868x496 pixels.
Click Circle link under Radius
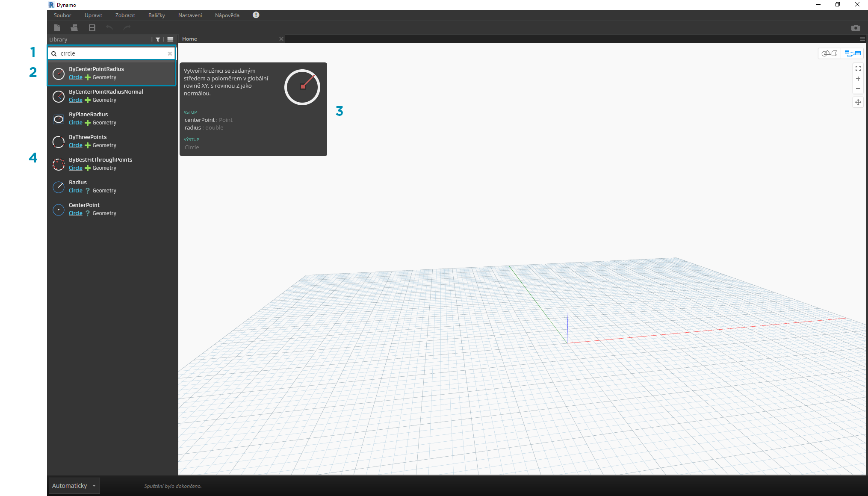(75, 191)
